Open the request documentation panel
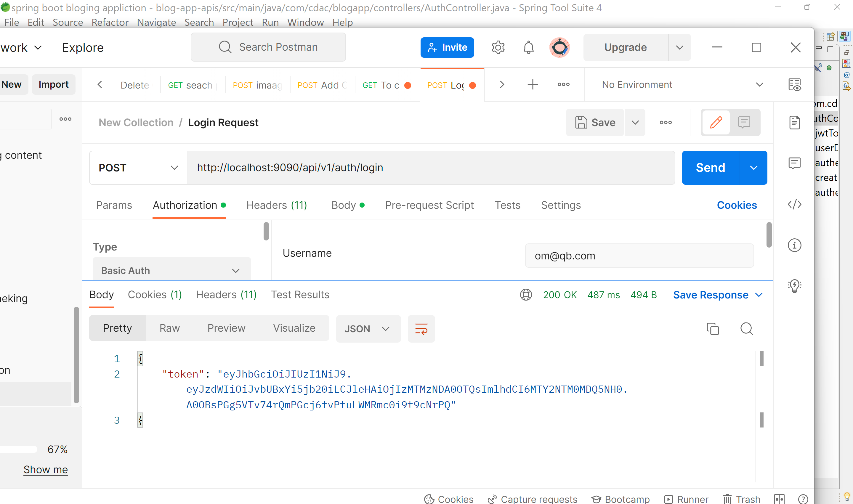This screenshot has width=853, height=504. [x=795, y=123]
